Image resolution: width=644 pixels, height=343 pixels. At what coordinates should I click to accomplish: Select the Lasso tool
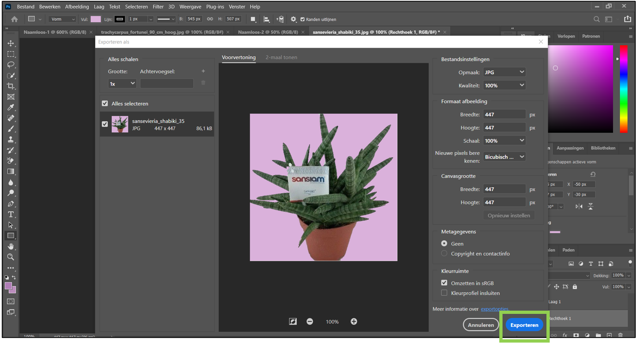pyautogui.click(x=11, y=65)
